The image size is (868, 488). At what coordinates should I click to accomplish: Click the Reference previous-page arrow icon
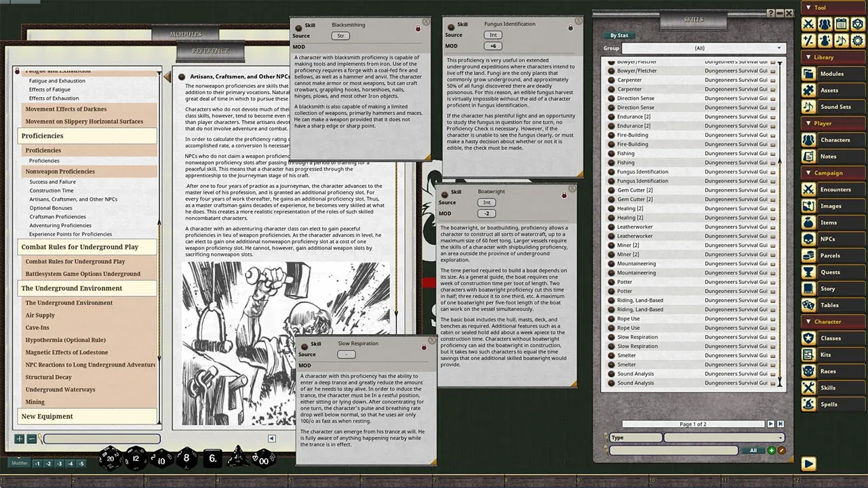click(x=271, y=439)
